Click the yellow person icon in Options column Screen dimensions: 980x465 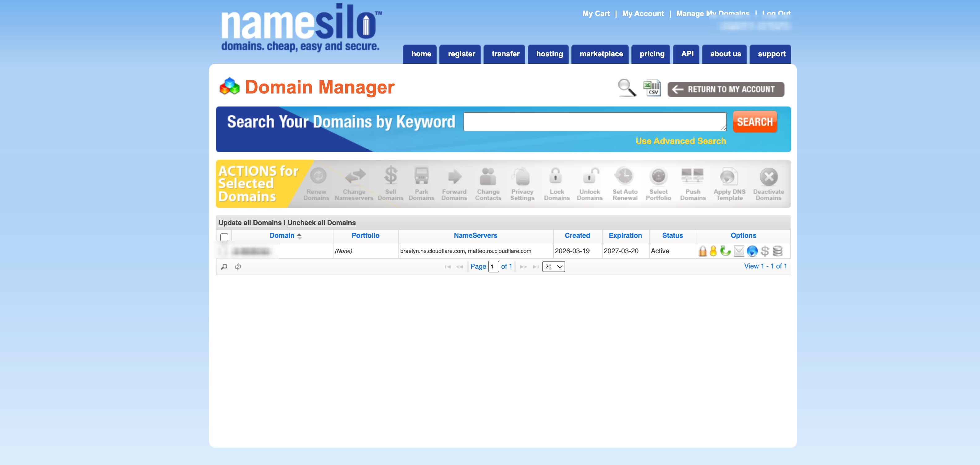click(x=713, y=251)
